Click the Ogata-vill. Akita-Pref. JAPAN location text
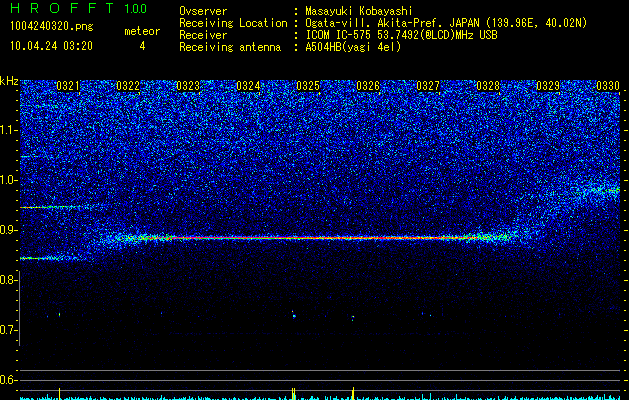The image size is (629, 400). (x=446, y=23)
